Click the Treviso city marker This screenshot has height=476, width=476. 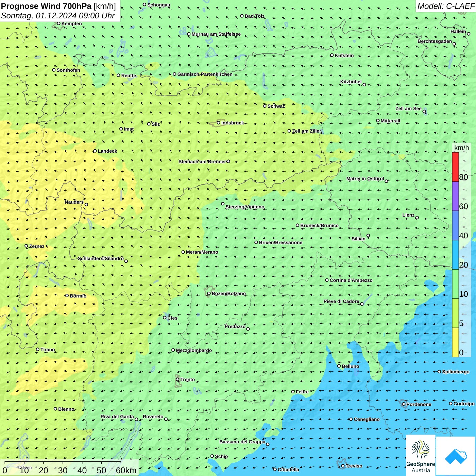tap(343, 466)
